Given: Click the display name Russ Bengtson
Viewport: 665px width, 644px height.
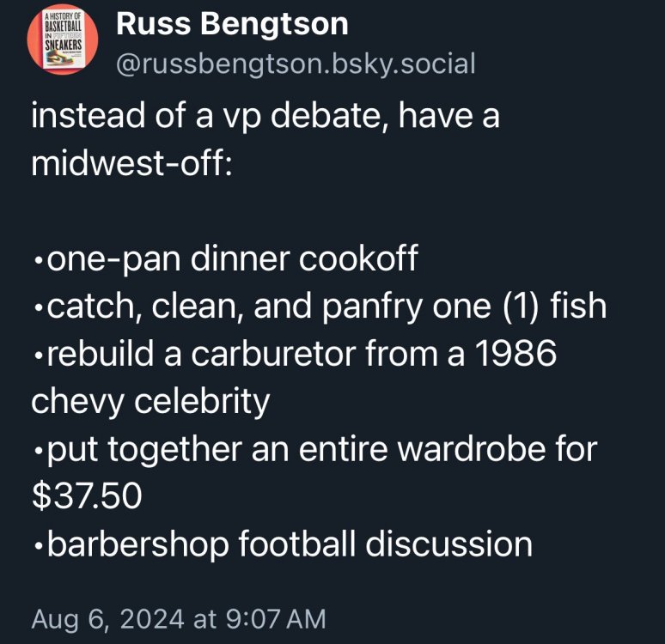Looking at the screenshot, I should (x=232, y=24).
